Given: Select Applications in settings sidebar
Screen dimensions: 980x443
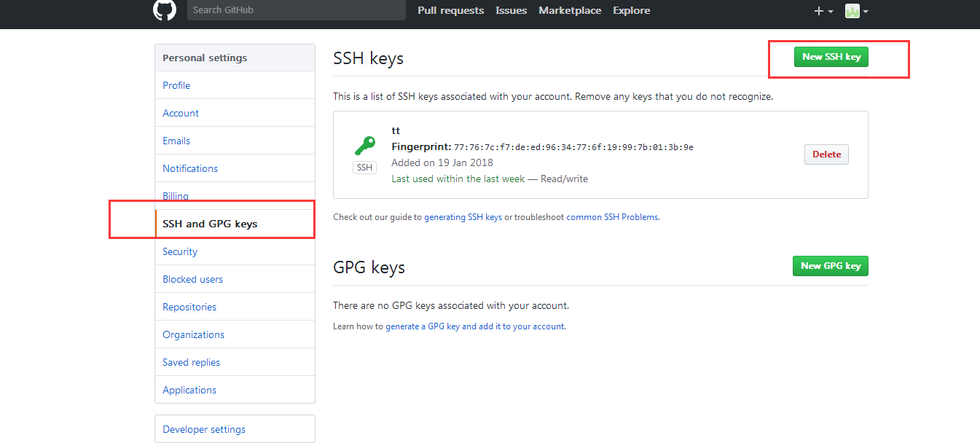Looking at the screenshot, I should 235,390.
